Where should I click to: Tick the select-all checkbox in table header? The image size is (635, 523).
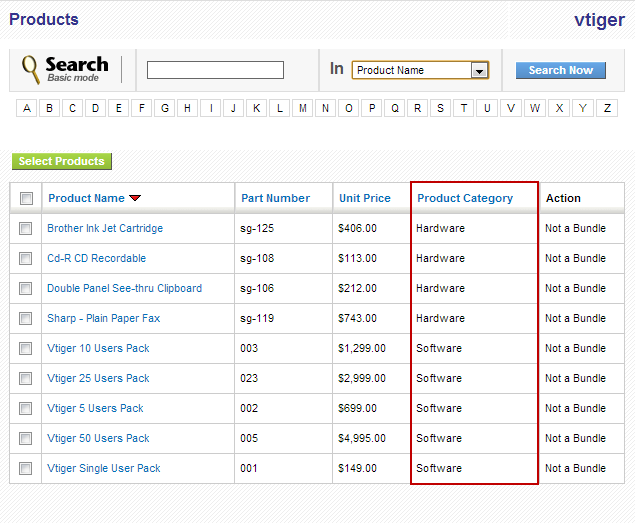click(x=26, y=198)
